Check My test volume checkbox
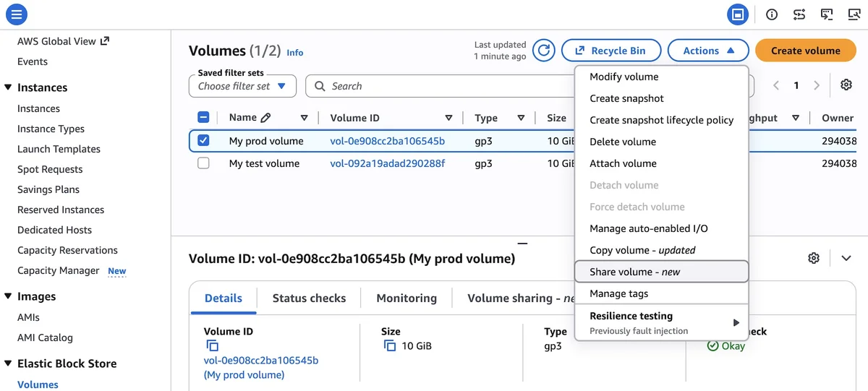Image resolution: width=868 pixels, height=391 pixels. 203,163
